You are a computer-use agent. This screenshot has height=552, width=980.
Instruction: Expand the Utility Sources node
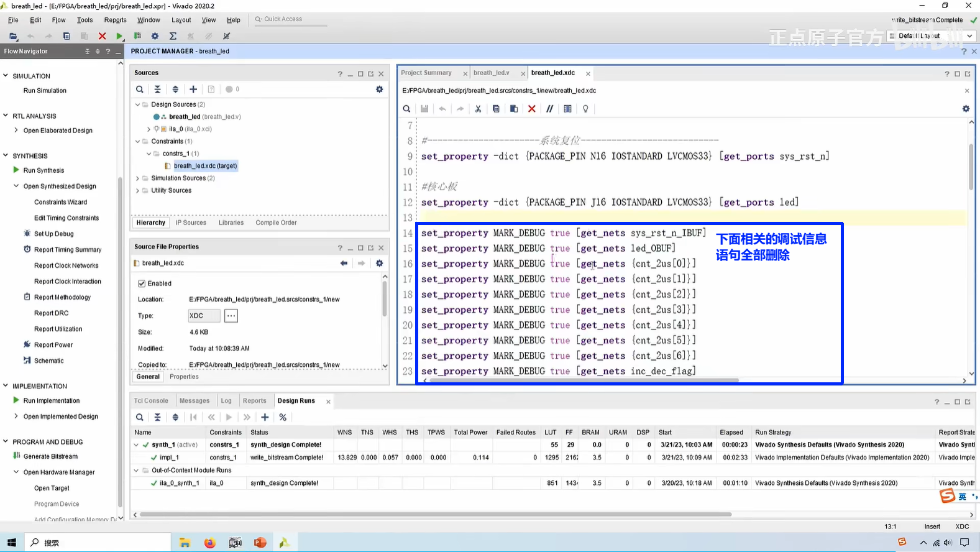[x=138, y=191]
